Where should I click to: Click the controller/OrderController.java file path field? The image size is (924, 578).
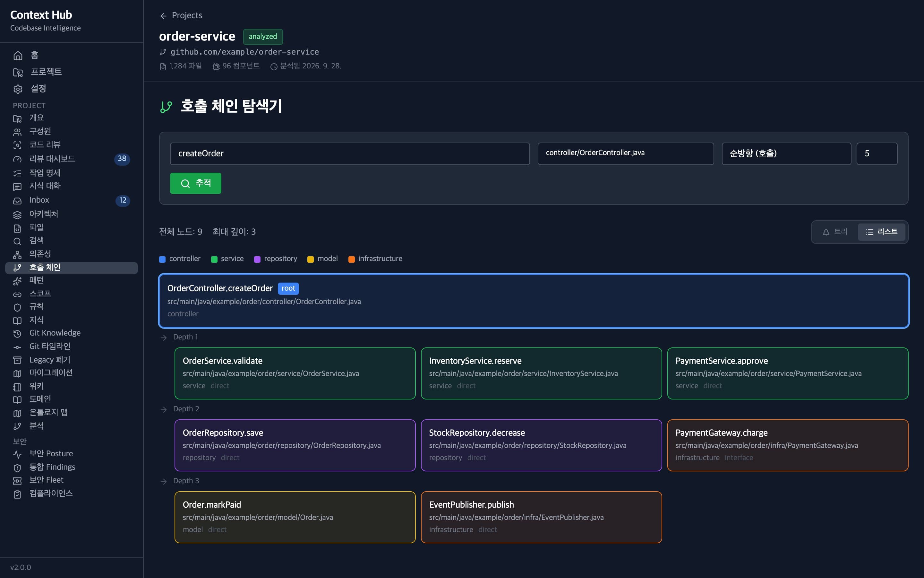(625, 154)
